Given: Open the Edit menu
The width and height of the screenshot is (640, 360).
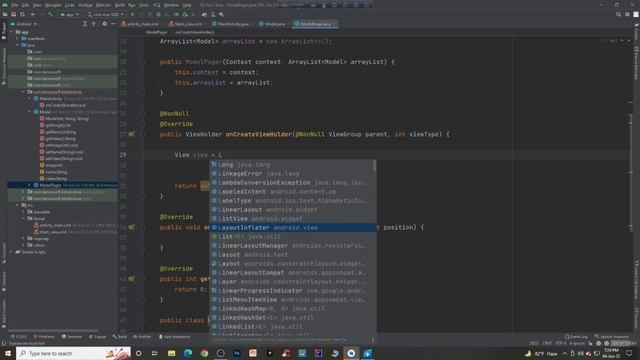Looking at the screenshot, I should click(25, 5).
